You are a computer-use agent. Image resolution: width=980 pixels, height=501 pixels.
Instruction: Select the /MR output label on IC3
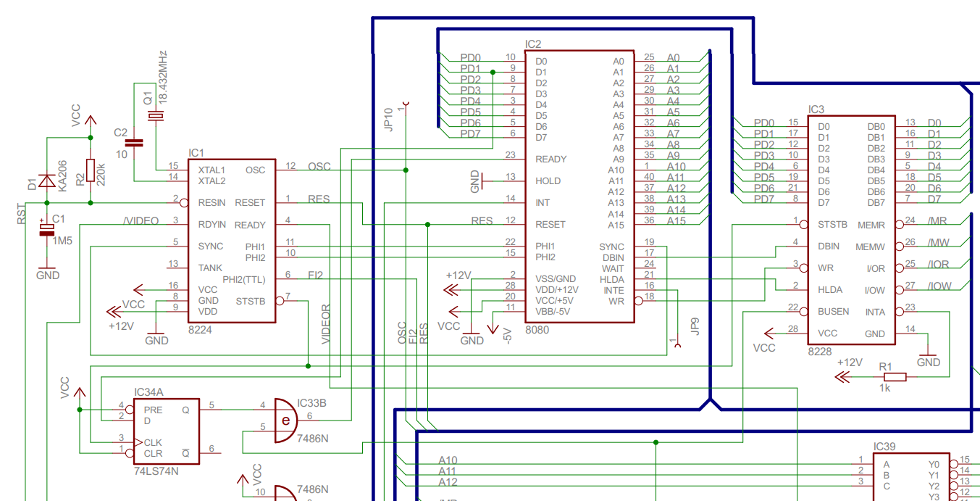[x=937, y=221]
